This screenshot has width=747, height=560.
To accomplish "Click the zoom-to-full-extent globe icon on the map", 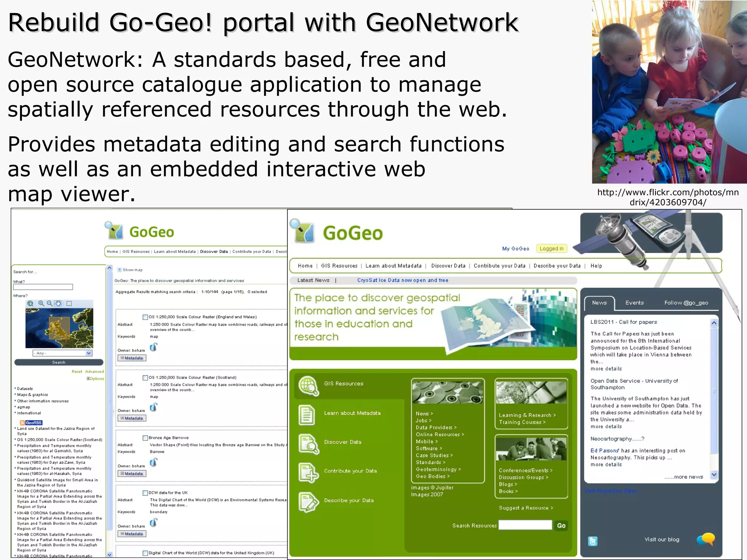I will tap(30, 303).
